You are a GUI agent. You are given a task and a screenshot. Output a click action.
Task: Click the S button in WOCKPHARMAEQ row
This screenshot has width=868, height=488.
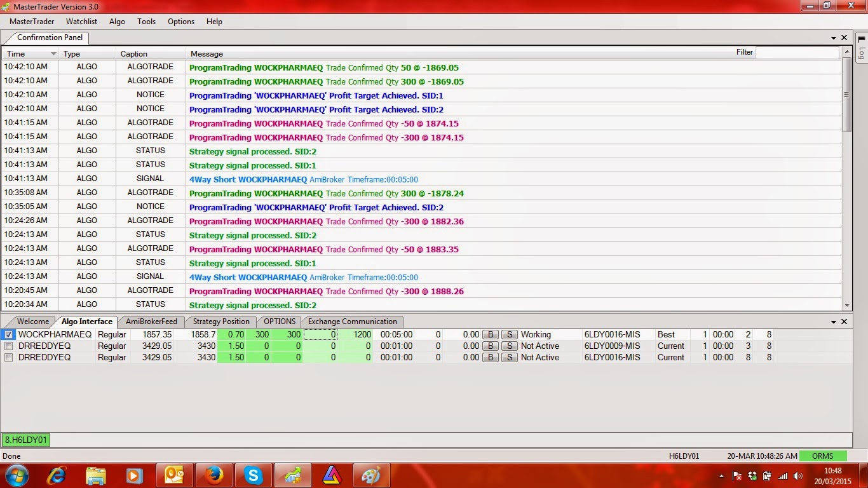509,334
